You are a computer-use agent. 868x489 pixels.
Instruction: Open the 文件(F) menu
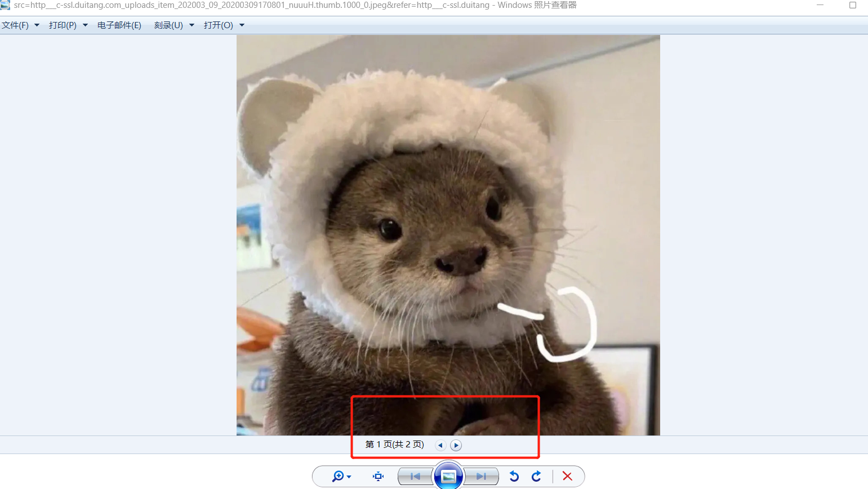coord(15,25)
